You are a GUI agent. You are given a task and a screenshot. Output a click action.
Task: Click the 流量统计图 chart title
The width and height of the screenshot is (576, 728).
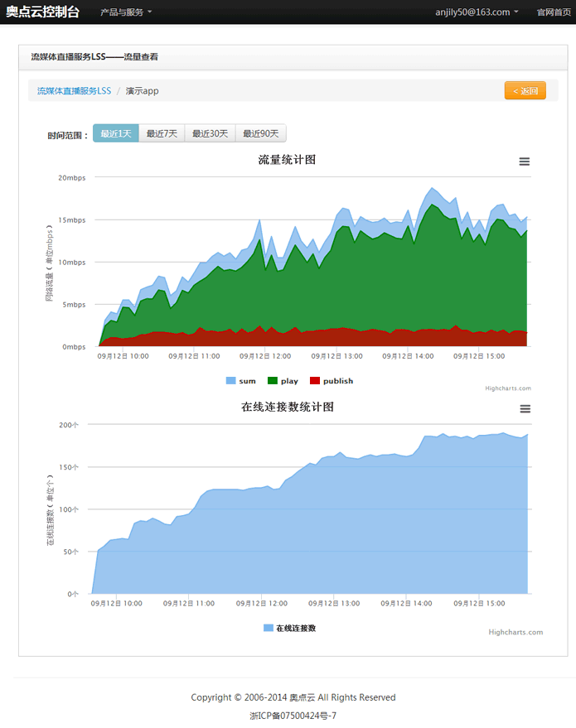tap(287, 160)
